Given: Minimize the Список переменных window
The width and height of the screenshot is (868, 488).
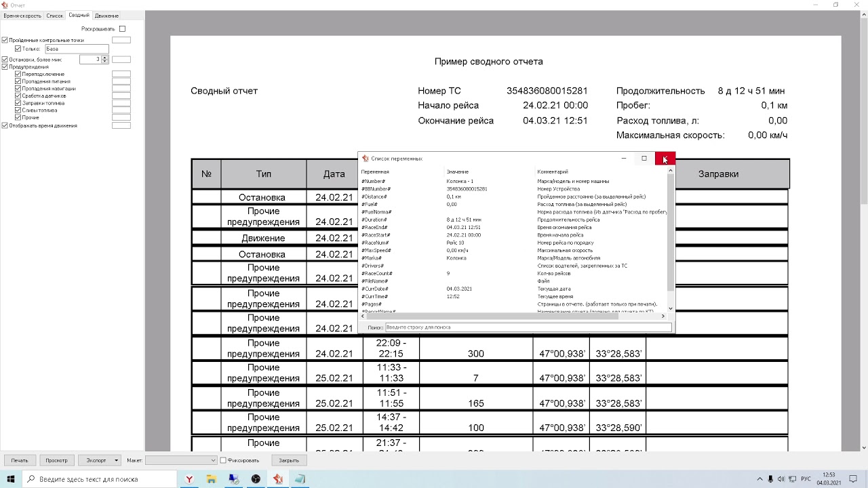Looking at the screenshot, I should [x=624, y=159].
